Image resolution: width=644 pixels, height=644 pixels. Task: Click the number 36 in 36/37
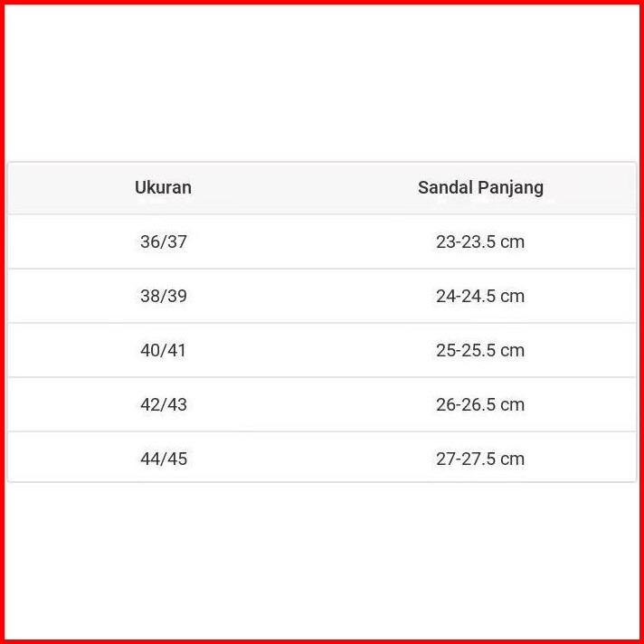[149, 242]
